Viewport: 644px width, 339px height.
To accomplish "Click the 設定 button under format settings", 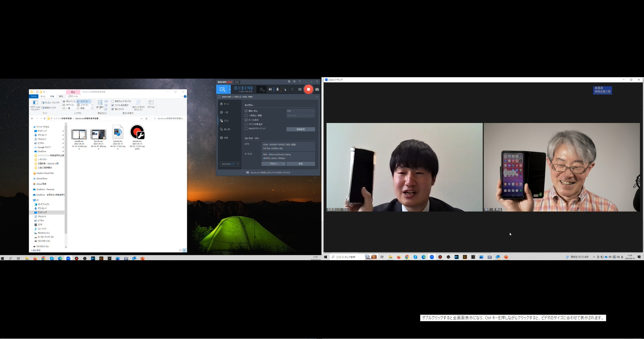I will click(300, 164).
